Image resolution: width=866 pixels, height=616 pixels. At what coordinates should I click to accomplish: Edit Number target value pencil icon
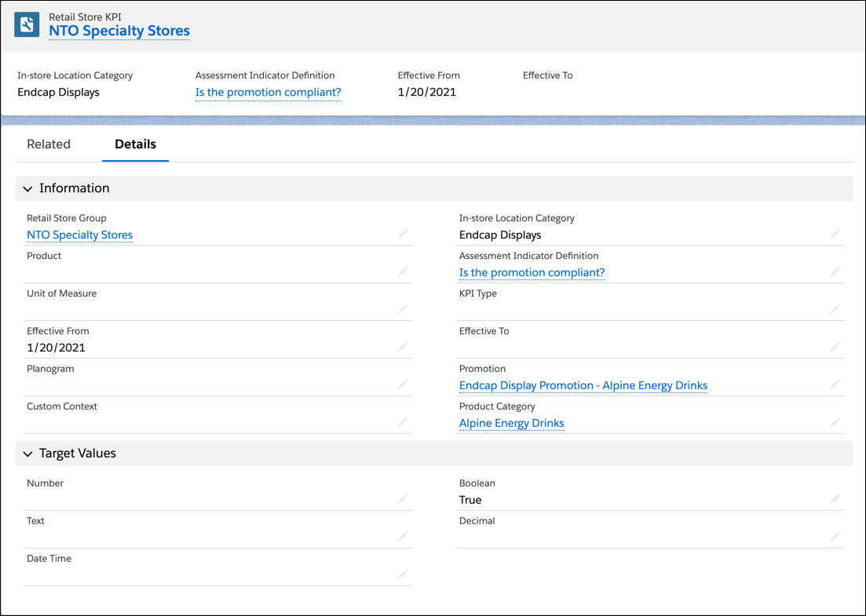[403, 500]
